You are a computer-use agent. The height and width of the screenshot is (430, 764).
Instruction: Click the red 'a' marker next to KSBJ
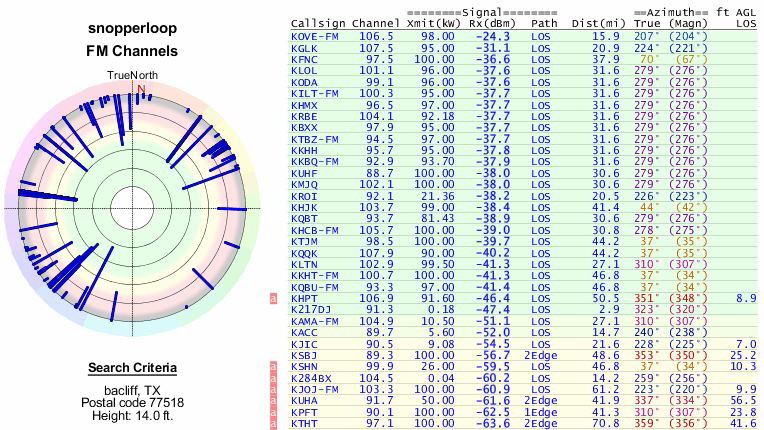click(275, 354)
